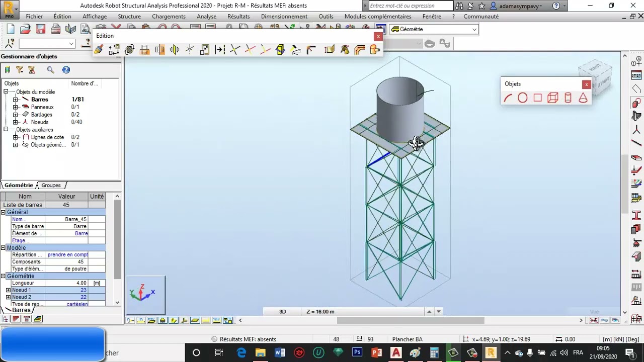
Task: Pick the rectangle tool in Objets palette
Action: [x=538, y=98]
